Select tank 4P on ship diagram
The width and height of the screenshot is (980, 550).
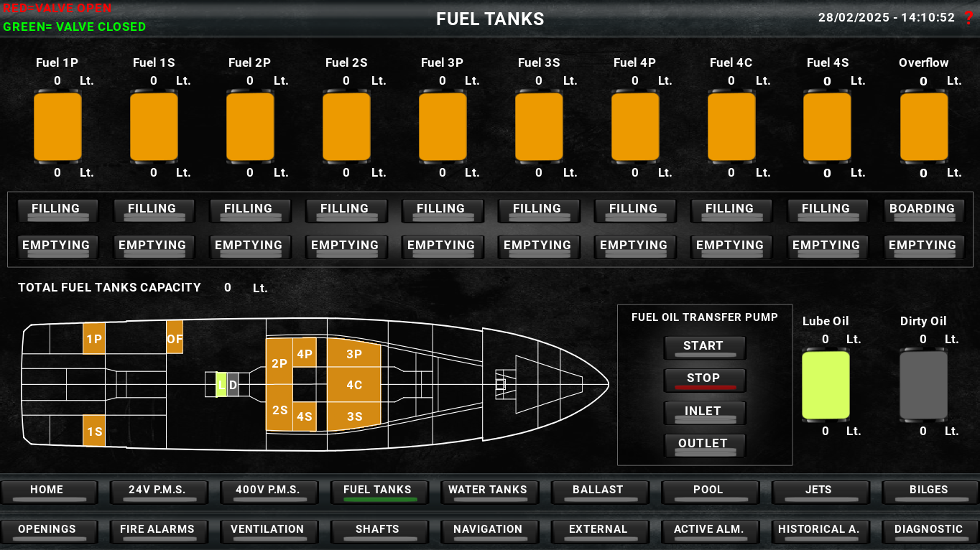305,353
